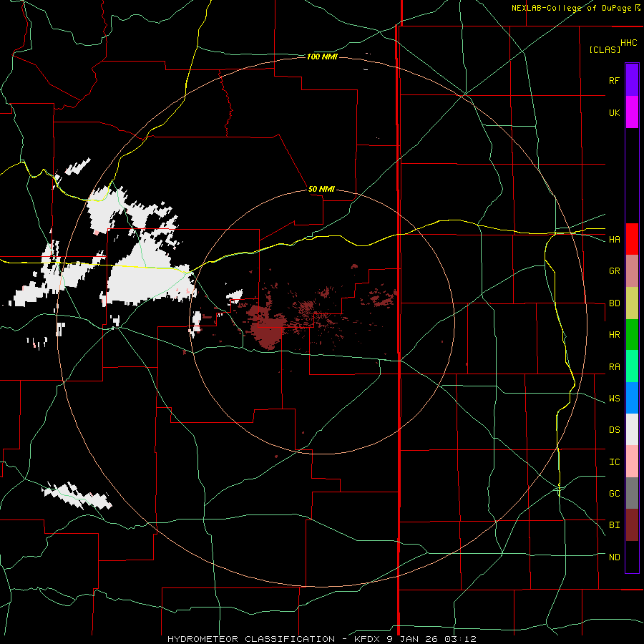The image size is (644, 644).
Task: Select the IC pink legend swatch
Action: 632,462
